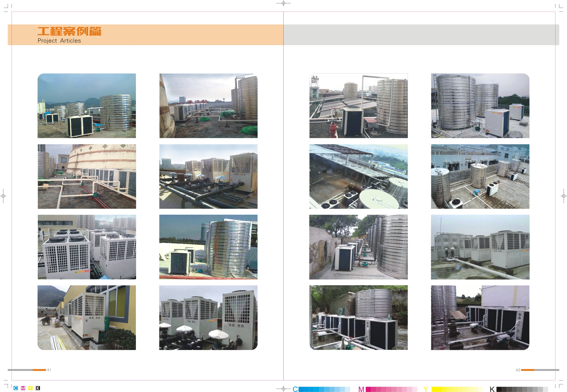This screenshot has width=567, height=392.
Task: Open photo of two large tanks with white unit
Action: [x=480, y=106]
